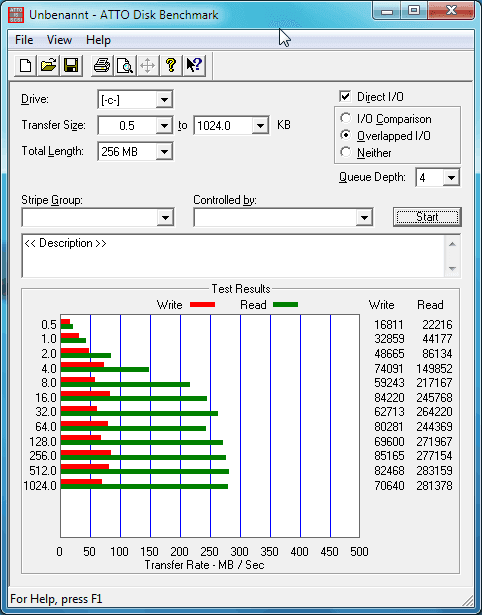Click the New document toolbar icon

pyautogui.click(x=25, y=66)
